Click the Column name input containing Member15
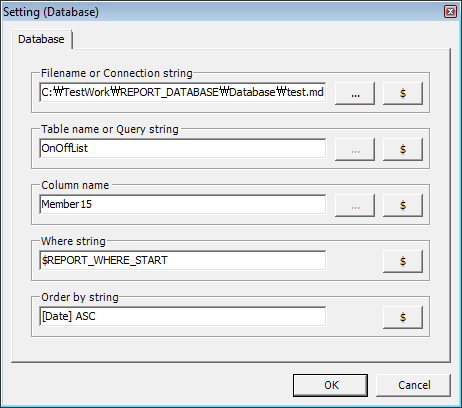The height and width of the screenshot is (408, 462). 183,204
